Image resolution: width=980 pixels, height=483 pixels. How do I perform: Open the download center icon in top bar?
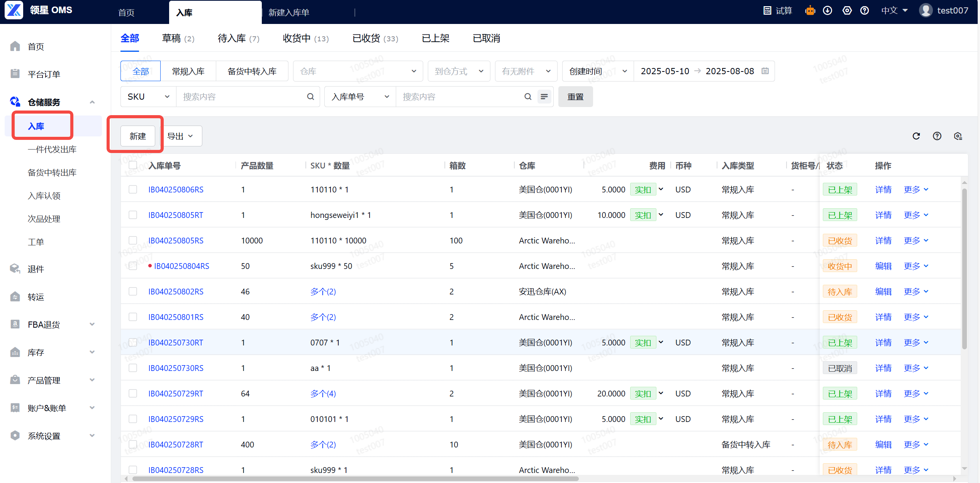(827, 11)
